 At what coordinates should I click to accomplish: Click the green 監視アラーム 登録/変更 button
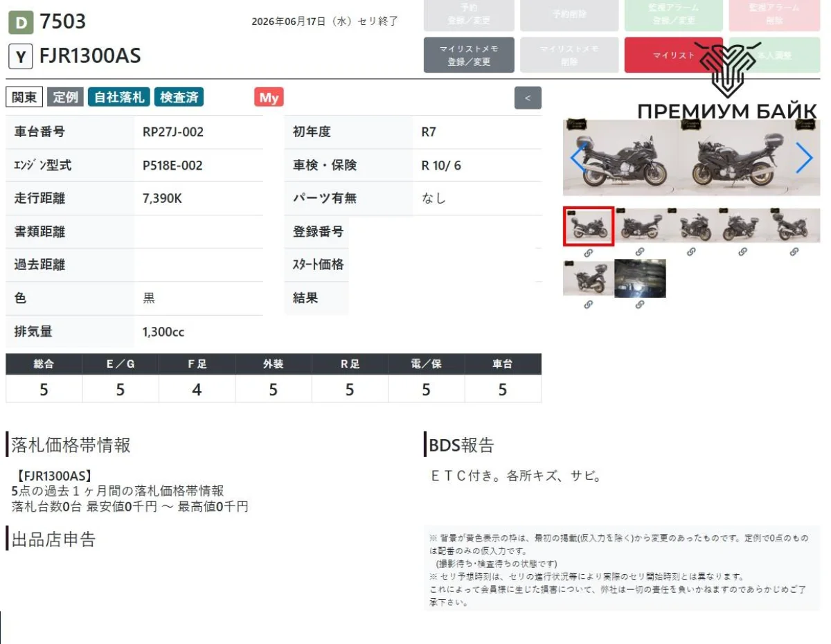673,15
